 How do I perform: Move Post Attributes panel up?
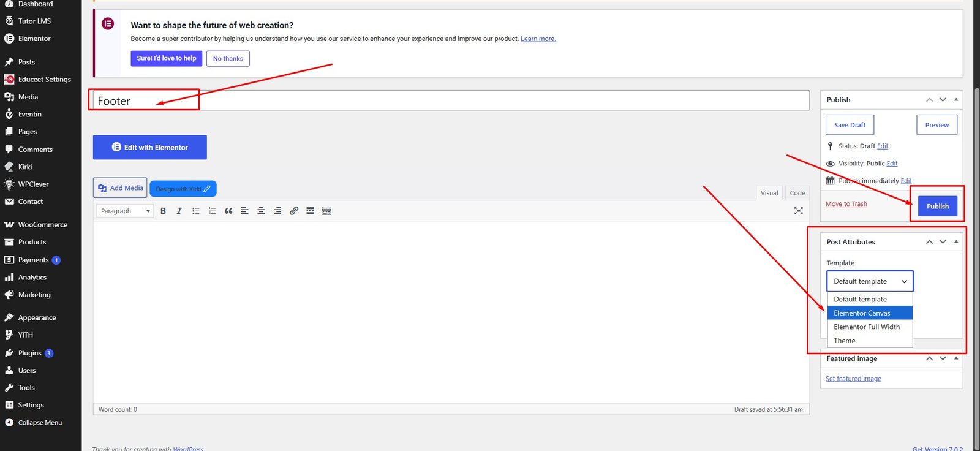(929, 242)
